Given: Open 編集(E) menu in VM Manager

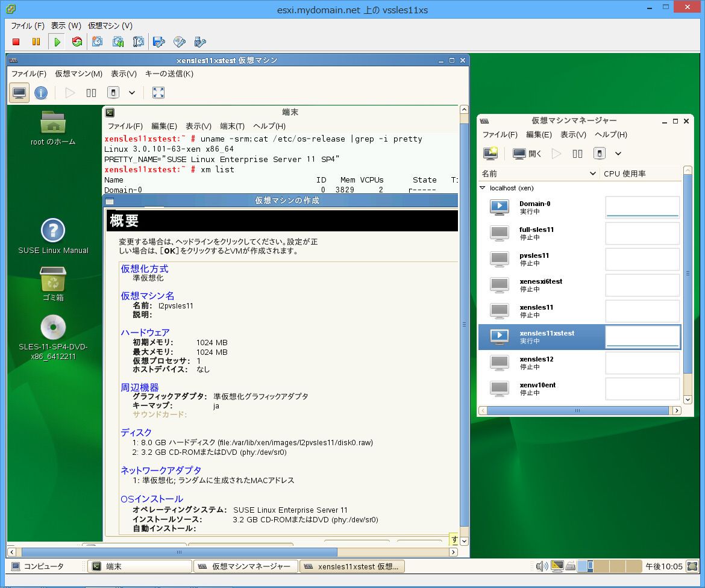Looking at the screenshot, I should pos(539,134).
